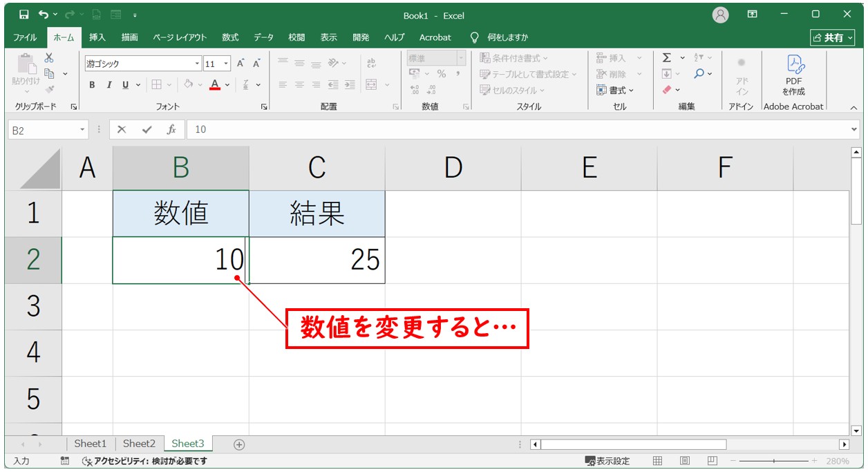This screenshot has width=868, height=472.
Task: Click the 書式 format button
Action: pos(615,90)
